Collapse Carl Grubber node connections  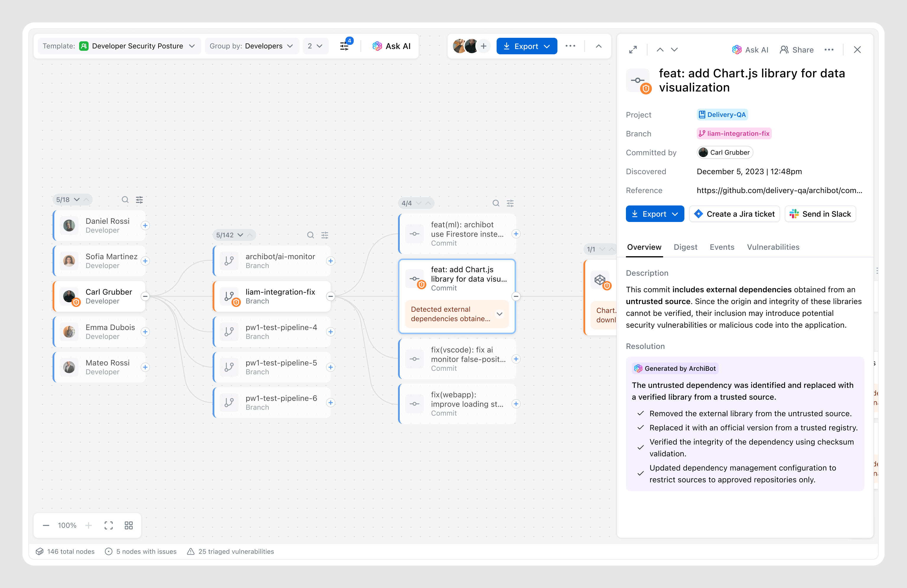tap(145, 296)
